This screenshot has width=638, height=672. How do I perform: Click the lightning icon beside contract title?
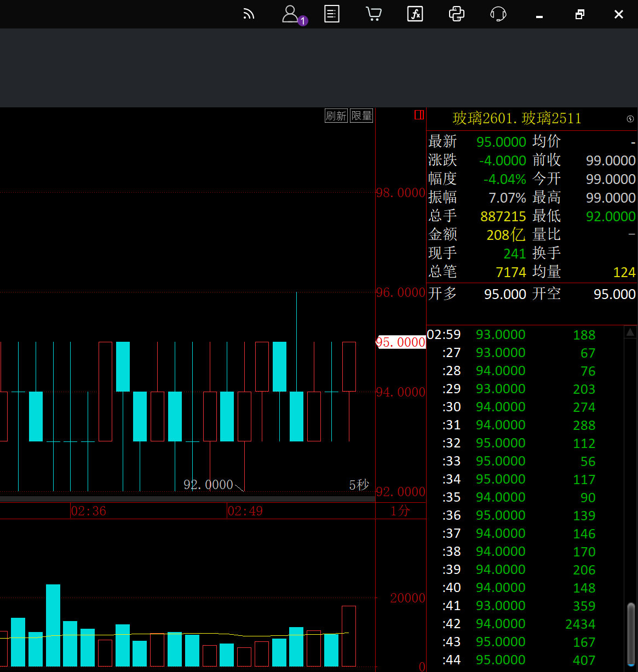[630, 119]
